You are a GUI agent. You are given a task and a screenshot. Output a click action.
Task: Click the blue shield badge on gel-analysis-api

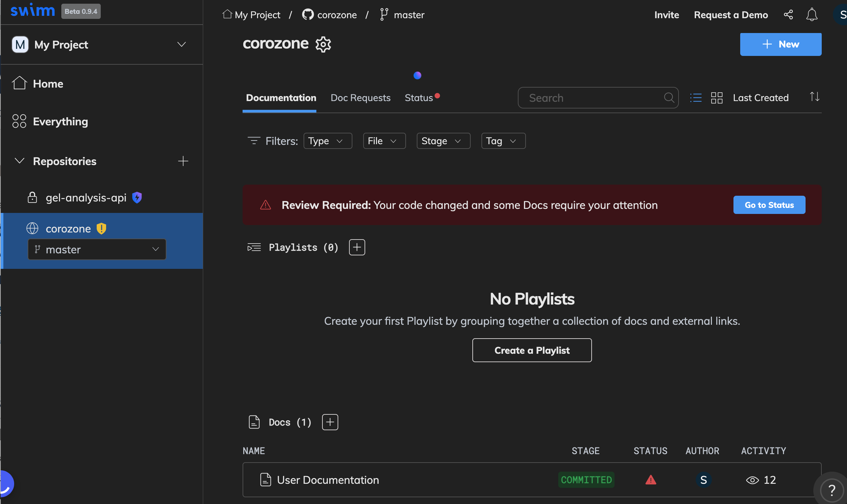click(x=137, y=197)
